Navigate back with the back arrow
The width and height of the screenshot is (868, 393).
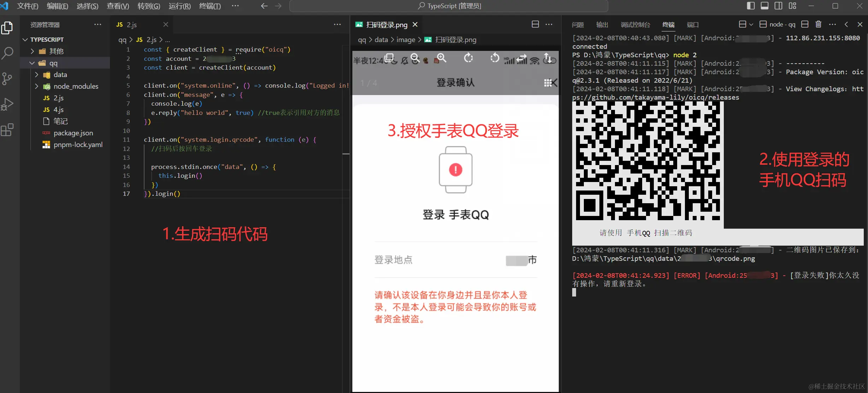tap(263, 6)
